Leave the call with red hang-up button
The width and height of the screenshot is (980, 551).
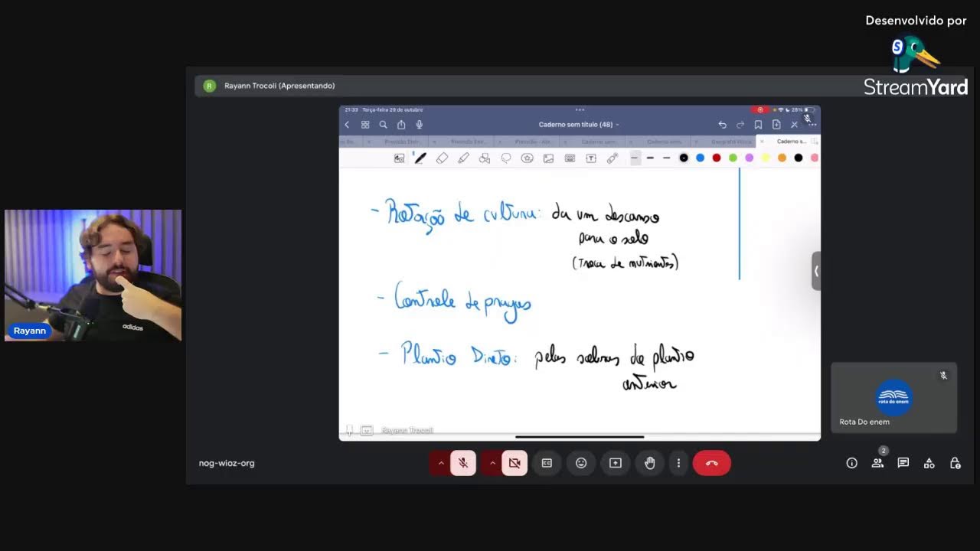point(712,463)
